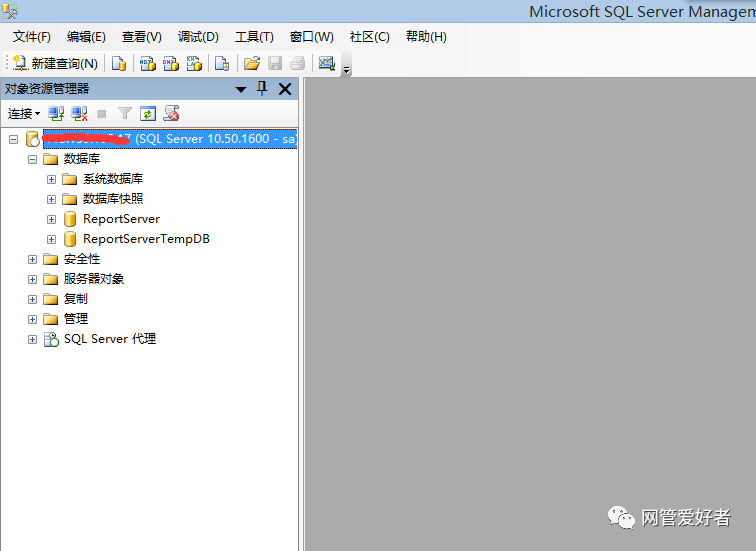Viewport: 756px width, 551px height.
Task: Click the Print icon in toolbar
Action: coord(297,63)
